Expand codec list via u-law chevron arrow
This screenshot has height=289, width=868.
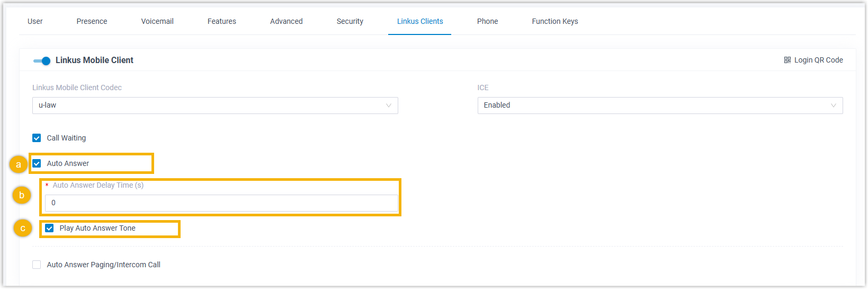(389, 106)
